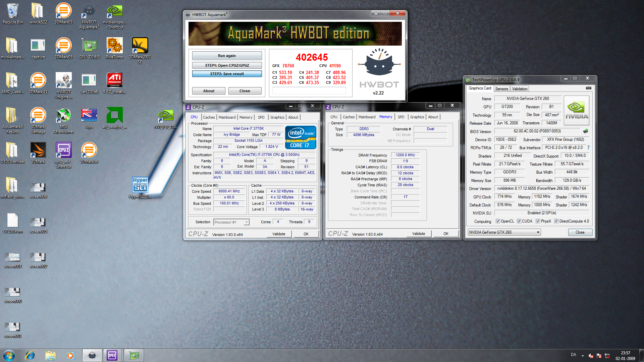Toggle DirectCompute 4.0 checkbox in GPU-Z

(x=556, y=221)
